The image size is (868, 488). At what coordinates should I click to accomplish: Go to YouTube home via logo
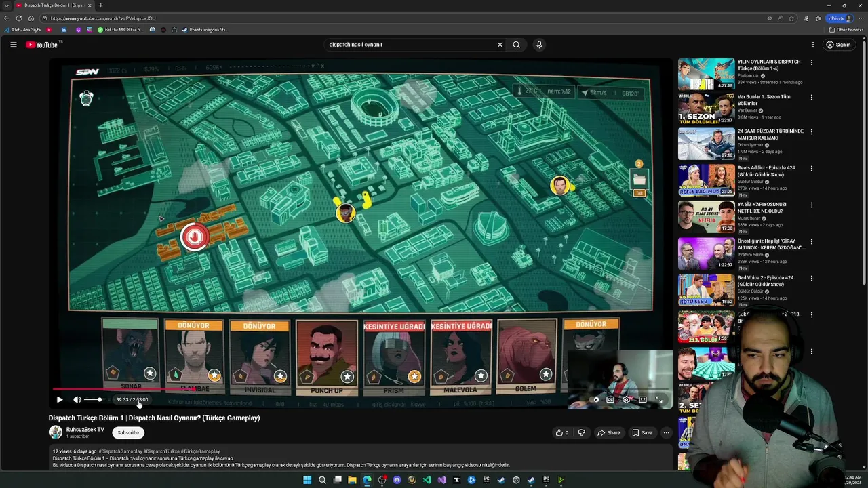point(42,45)
